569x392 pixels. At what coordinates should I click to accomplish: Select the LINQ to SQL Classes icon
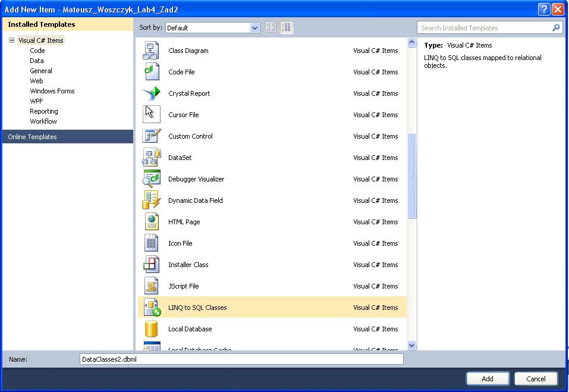coord(151,308)
